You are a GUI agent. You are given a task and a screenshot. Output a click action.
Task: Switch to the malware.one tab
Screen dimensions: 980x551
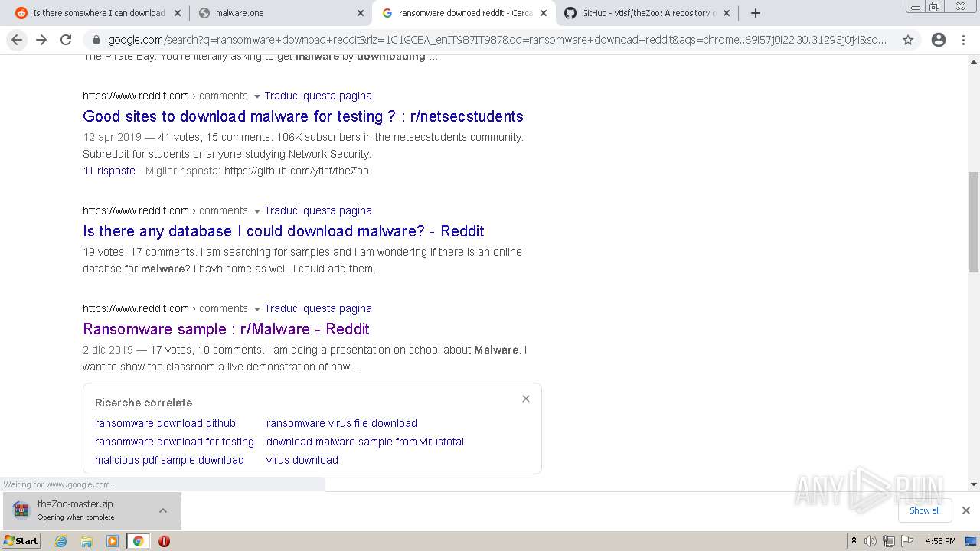click(279, 13)
